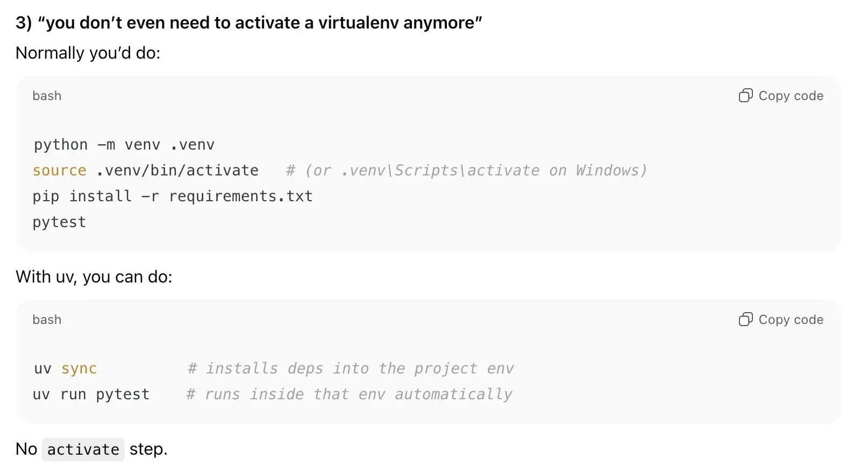Screen dimensions: 868x466
Task: Click the installs deps comment text
Action: click(x=350, y=368)
